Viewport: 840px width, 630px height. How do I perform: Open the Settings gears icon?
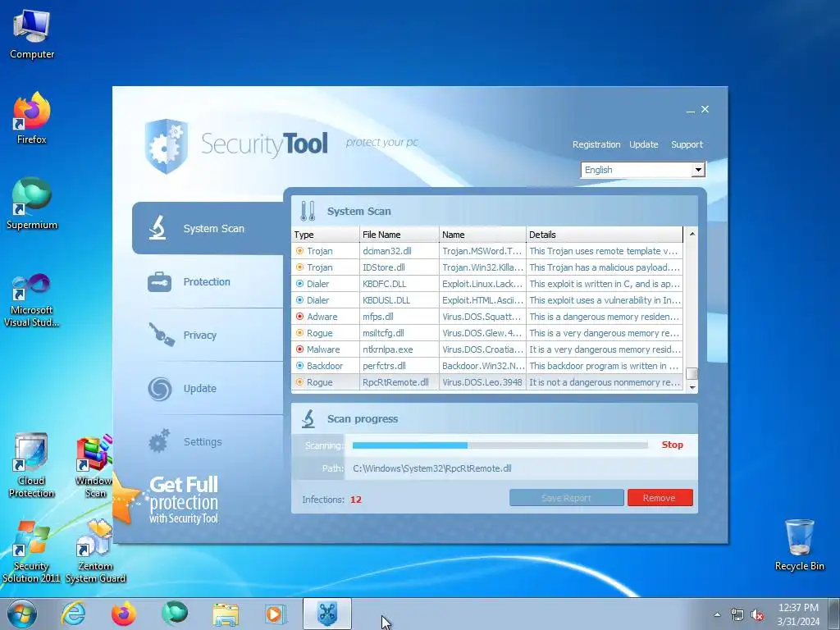[x=159, y=441]
